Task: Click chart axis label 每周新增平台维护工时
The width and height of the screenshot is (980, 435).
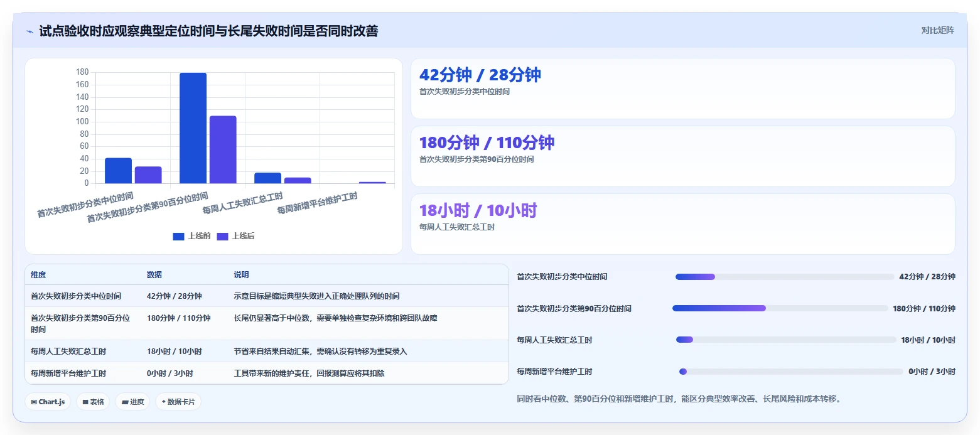Action: point(317,203)
